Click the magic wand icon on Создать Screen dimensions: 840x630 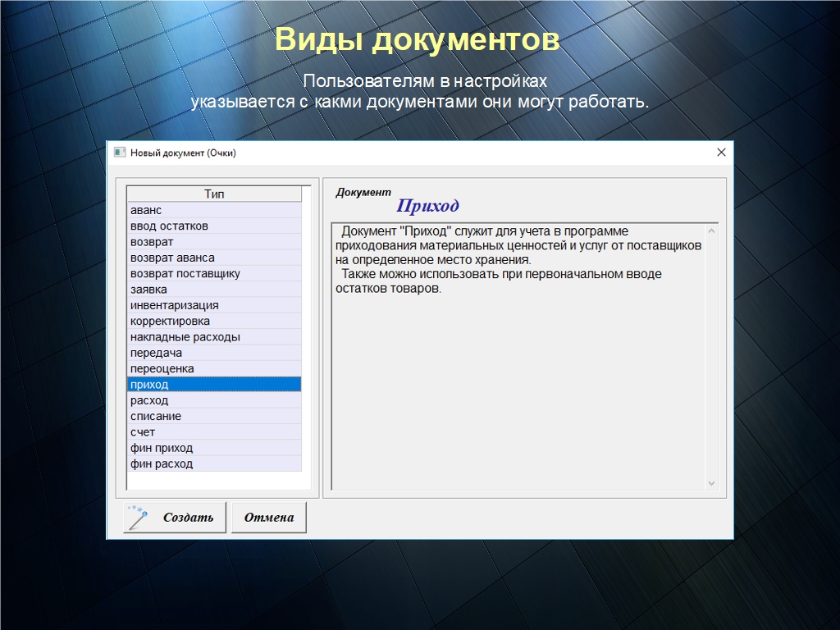tap(139, 518)
